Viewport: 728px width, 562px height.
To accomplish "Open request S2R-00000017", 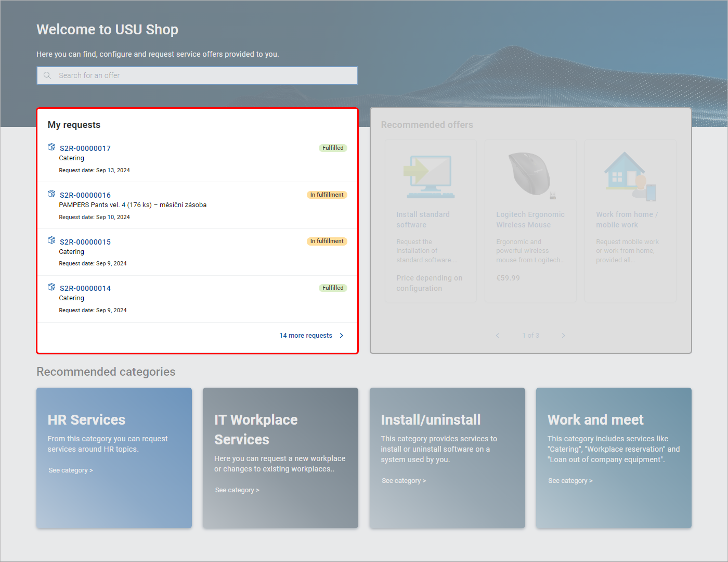I will [85, 148].
